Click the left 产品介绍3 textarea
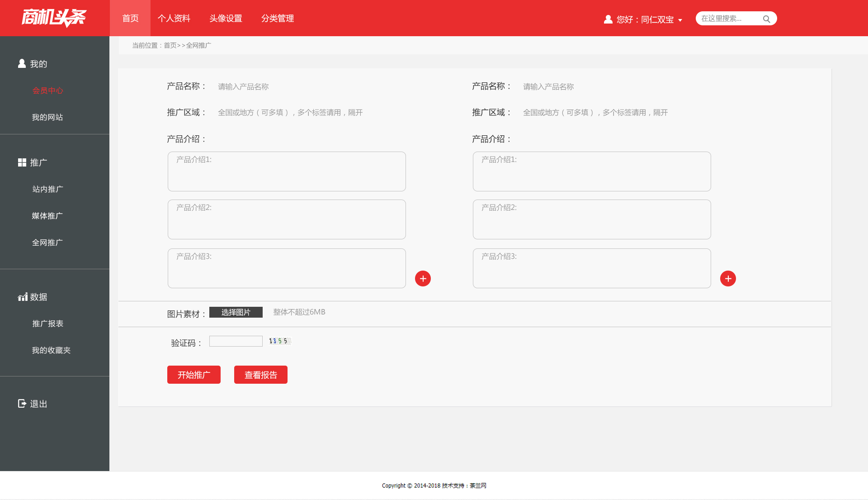868x500 pixels. point(287,268)
